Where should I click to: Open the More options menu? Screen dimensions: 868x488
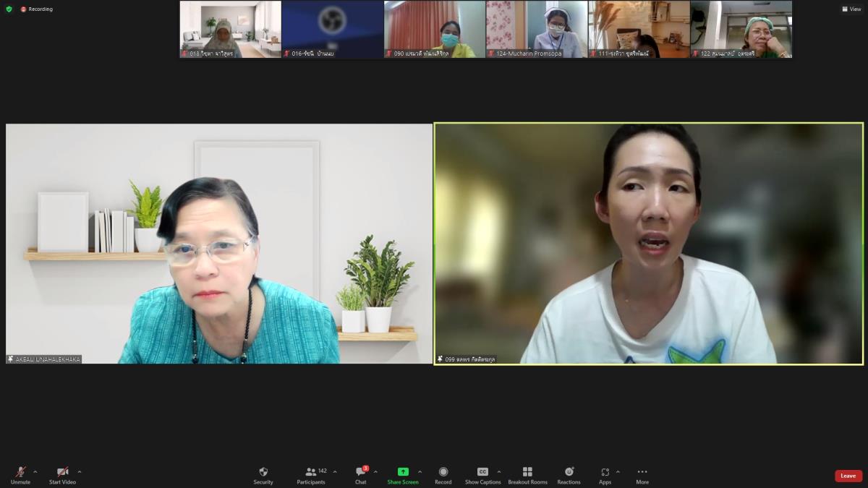click(642, 475)
